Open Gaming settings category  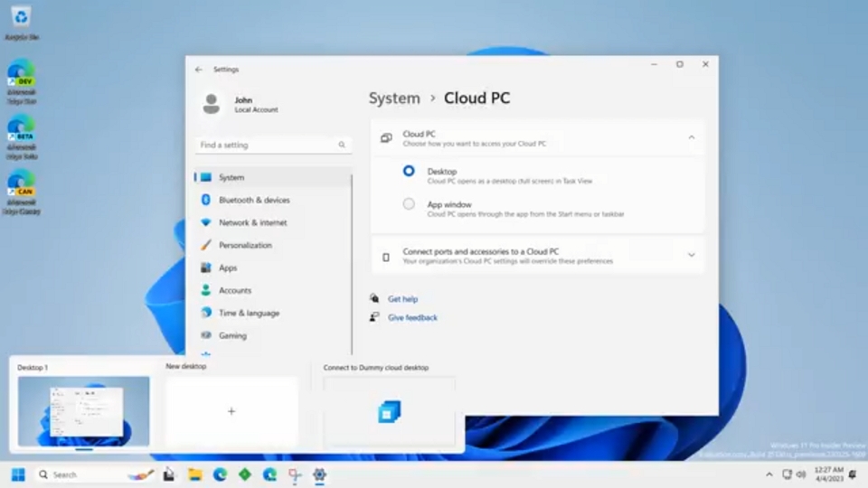coord(272,335)
